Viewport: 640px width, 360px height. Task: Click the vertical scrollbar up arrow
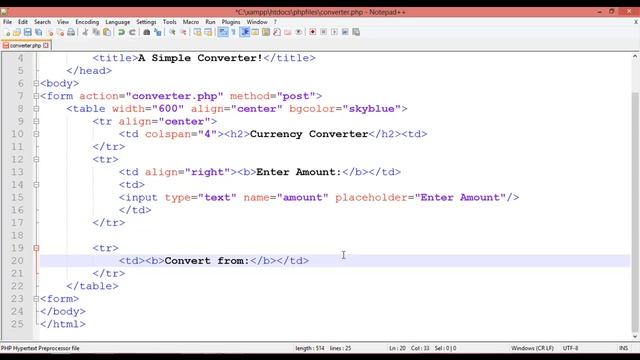pyautogui.click(x=635, y=57)
